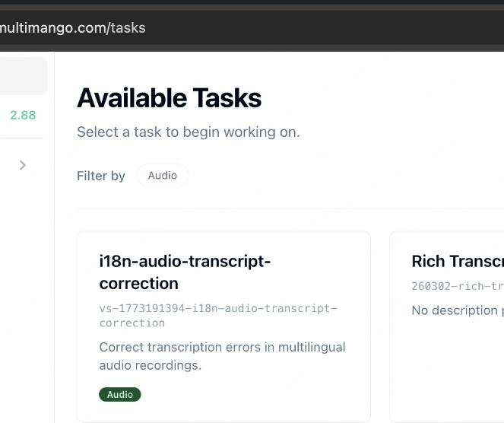Click the 'Filter by' label
Screen dimensions: 504x423
(101, 176)
